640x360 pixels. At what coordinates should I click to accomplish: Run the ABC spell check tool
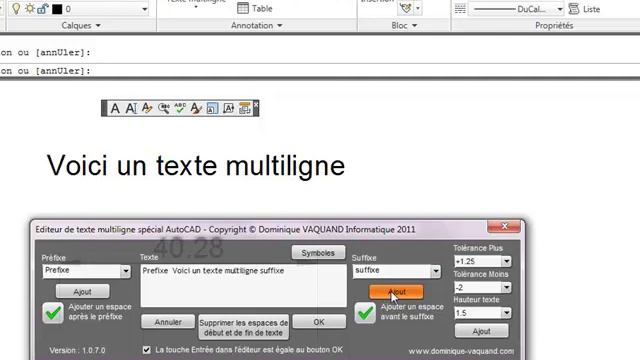pos(180,109)
